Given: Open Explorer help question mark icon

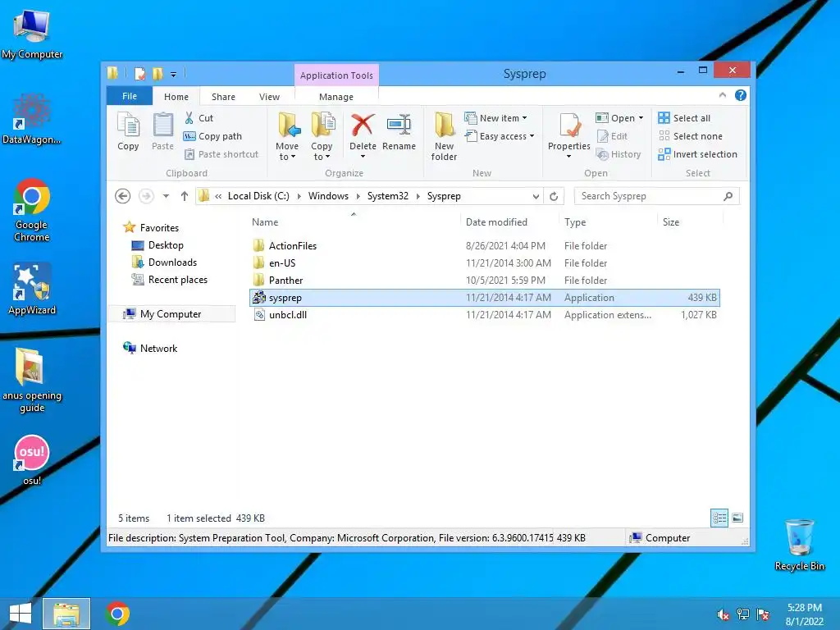Looking at the screenshot, I should pos(741,95).
